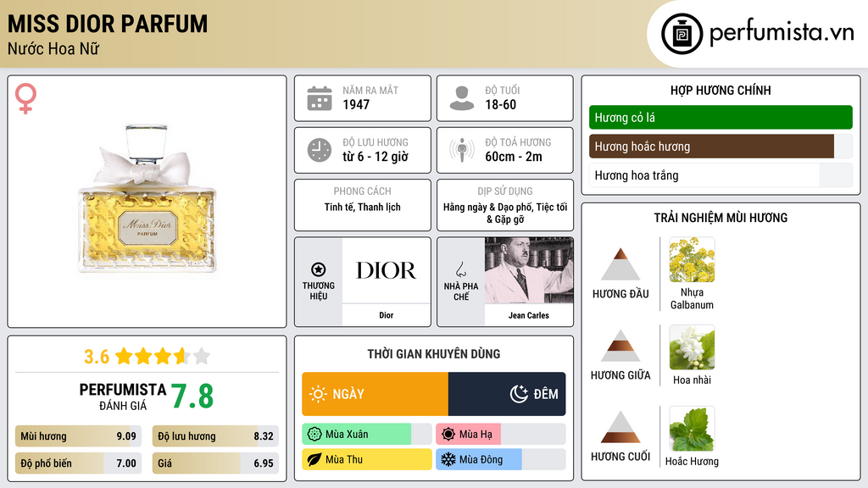Viewport: 868px width, 488px height.
Task: Click the longevity value từ 6 - 12 giờ
Action: pos(376,157)
